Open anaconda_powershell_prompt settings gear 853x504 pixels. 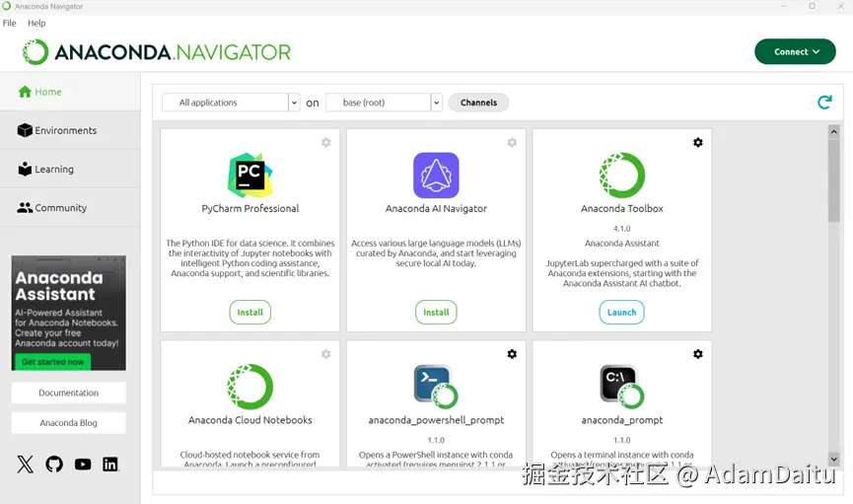click(512, 354)
